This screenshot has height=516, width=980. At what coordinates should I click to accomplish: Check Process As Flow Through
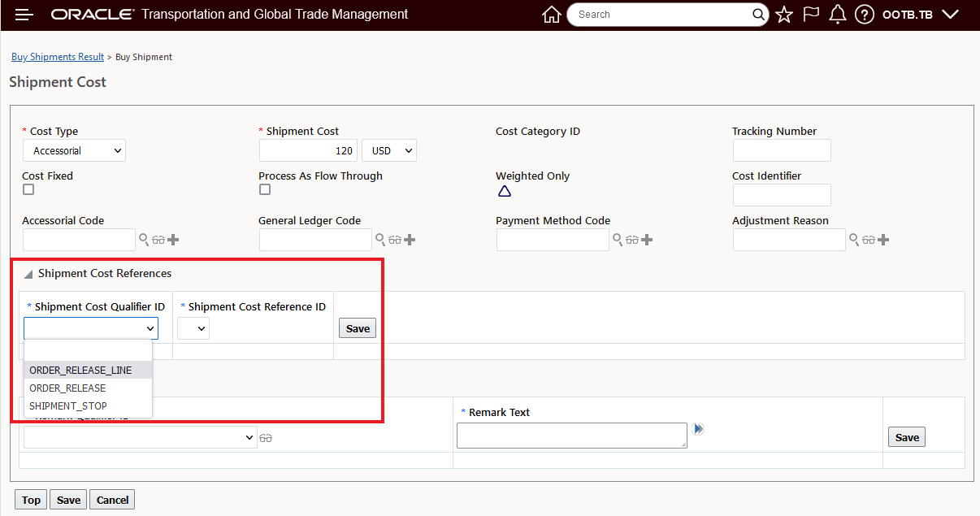tap(265, 189)
